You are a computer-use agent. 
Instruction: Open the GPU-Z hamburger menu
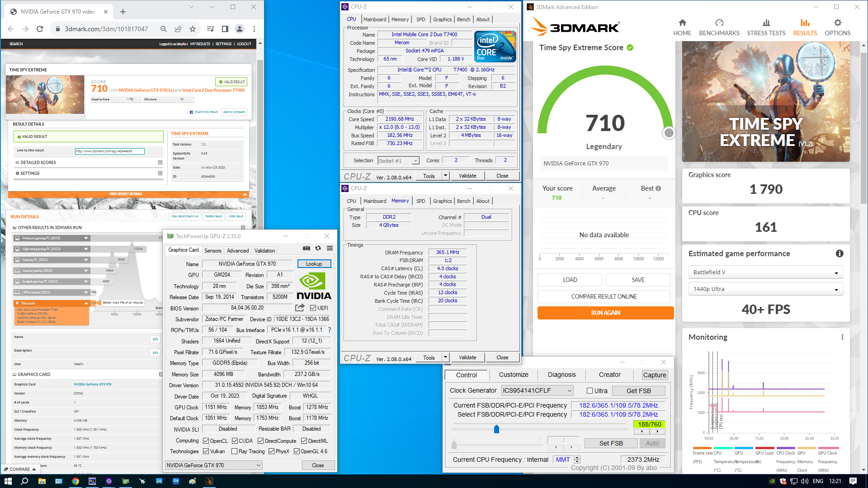(330, 248)
